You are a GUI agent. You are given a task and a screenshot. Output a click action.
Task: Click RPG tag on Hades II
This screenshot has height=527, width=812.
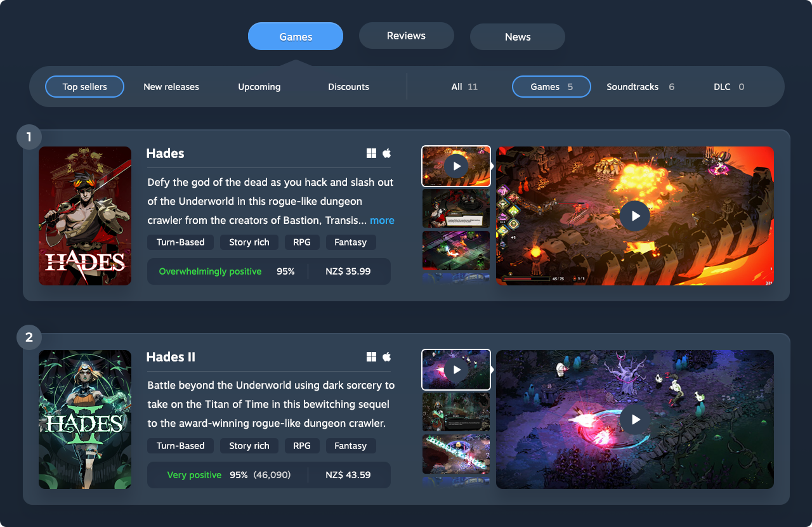[x=302, y=446]
